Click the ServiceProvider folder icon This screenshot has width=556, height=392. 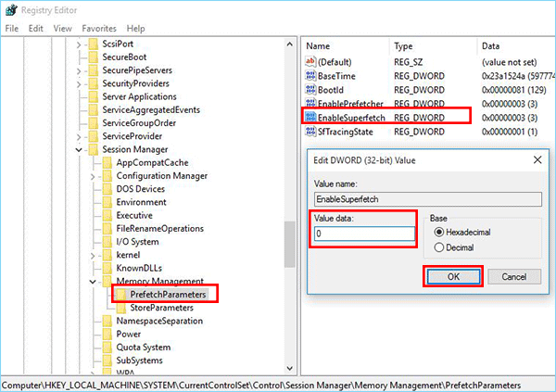coord(94,136)
